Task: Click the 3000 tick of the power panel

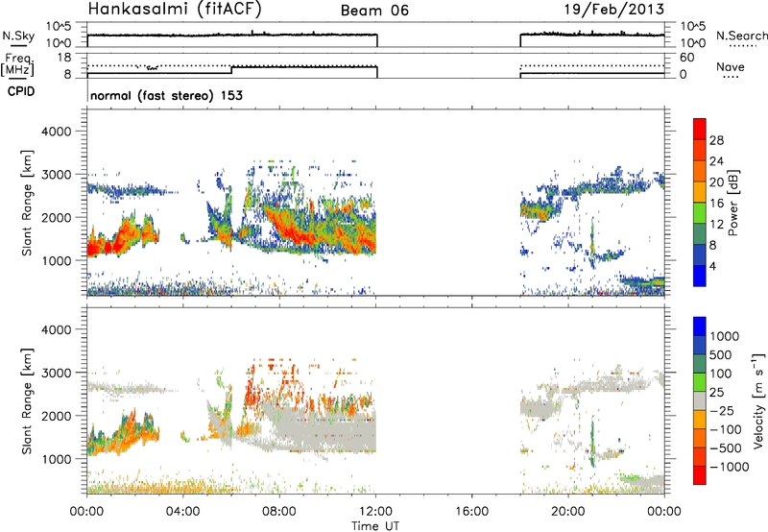Action: 57,175
